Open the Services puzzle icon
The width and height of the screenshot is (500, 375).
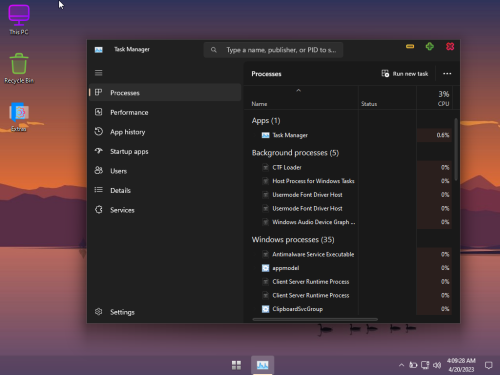pyautogui.click(x=98, y=210)
